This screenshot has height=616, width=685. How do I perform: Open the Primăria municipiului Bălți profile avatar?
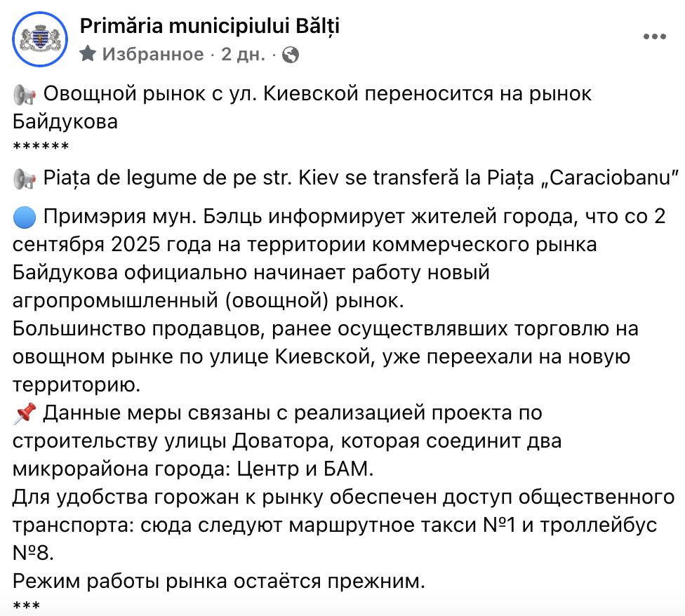pos(40,40)
